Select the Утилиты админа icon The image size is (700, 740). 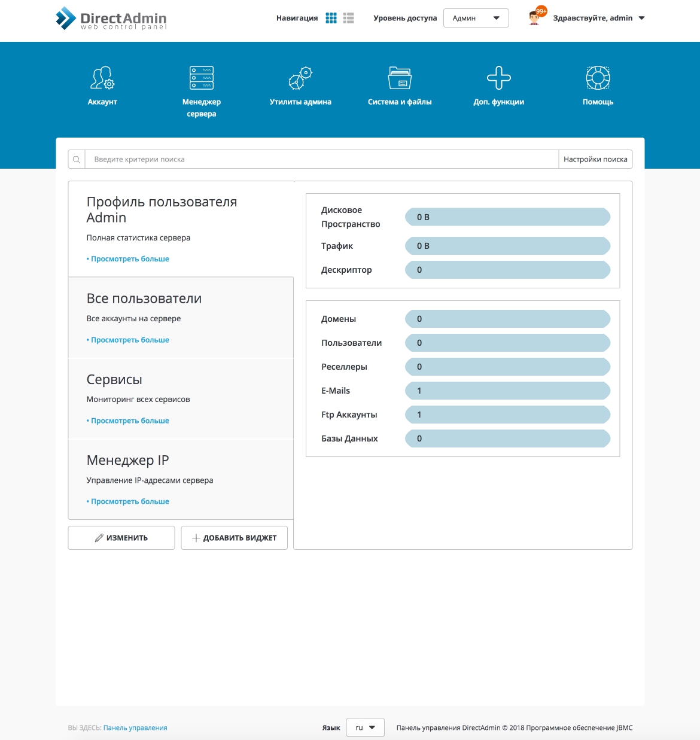[300, 78]
